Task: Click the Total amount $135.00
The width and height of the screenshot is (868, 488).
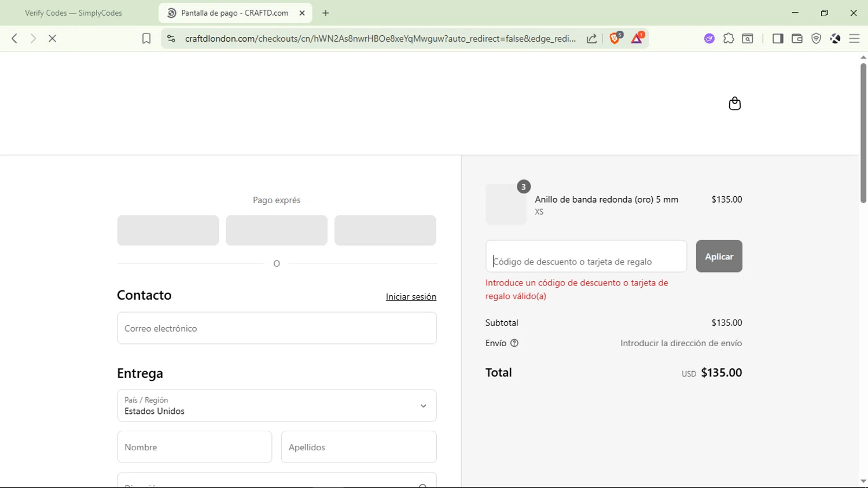Action: [x=721, y=372]
